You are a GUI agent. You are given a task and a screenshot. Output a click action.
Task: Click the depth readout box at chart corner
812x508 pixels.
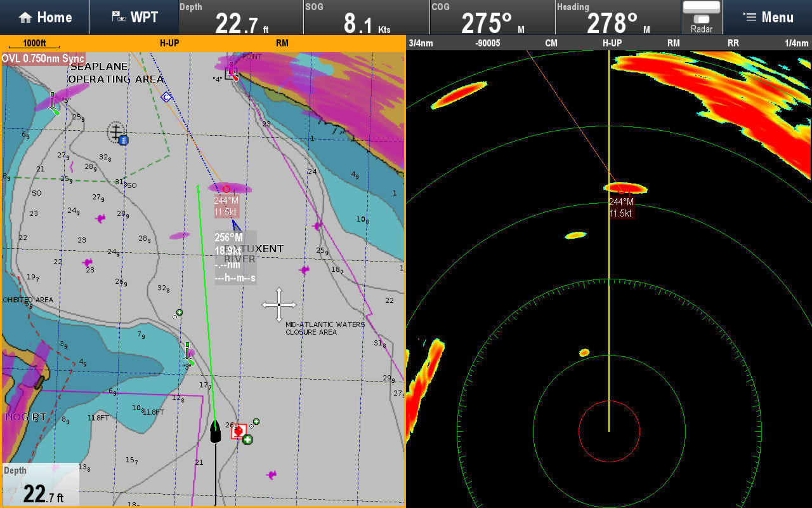(41, 485)
